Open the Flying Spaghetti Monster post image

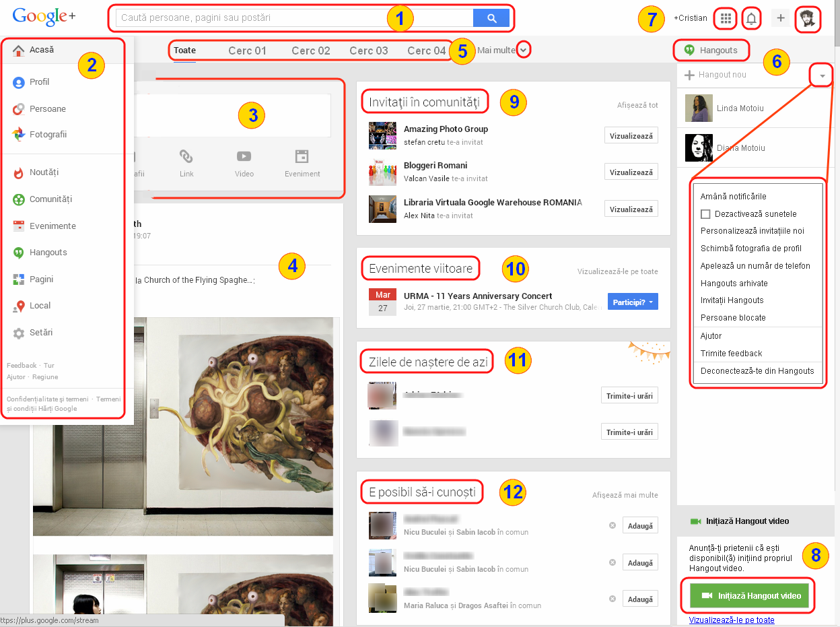pyautogui.click(x=183, y=426)
